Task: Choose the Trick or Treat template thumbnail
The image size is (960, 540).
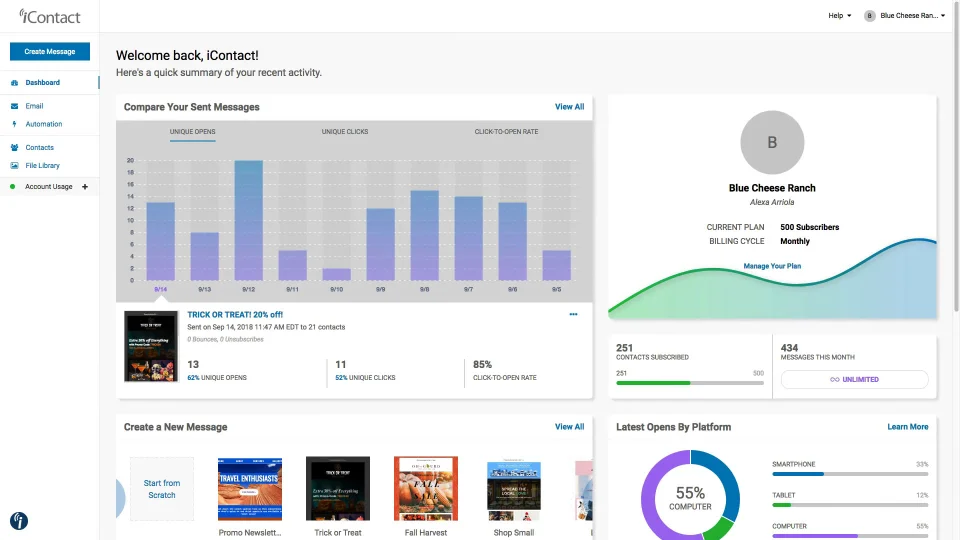Action: pyautogui.click(x=338, y=489)
